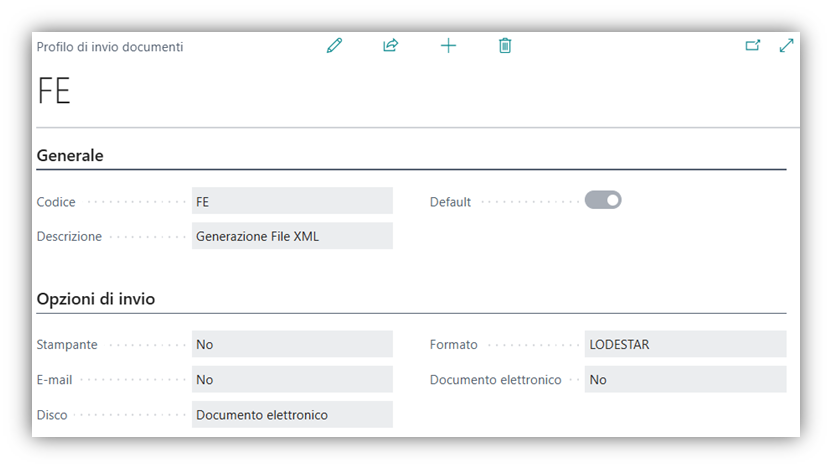The height and width of the screenshot is (469, 832).
Task: Click the Descrizione field
Action: point(292,237)
